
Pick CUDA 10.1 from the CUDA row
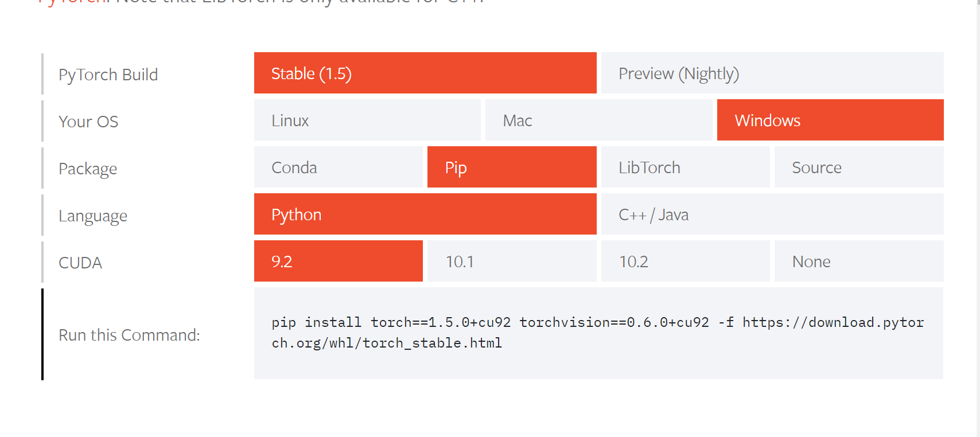click(x=511, y=261)
